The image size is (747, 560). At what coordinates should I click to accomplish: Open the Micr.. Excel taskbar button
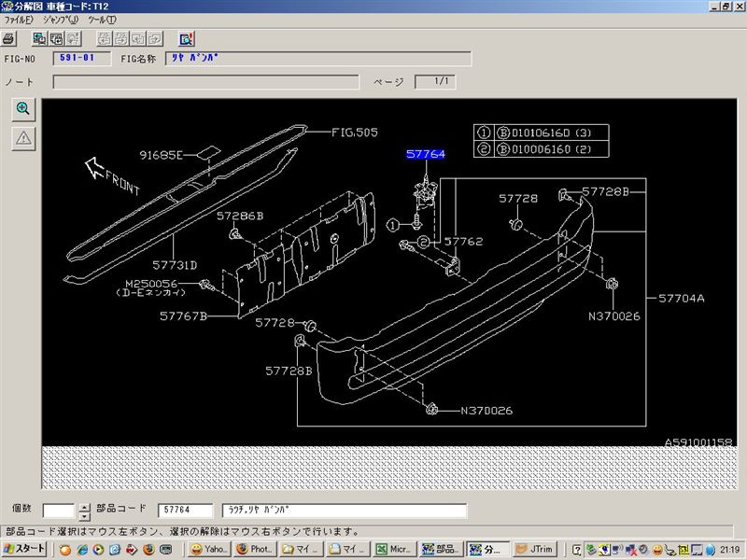point(394,550)
